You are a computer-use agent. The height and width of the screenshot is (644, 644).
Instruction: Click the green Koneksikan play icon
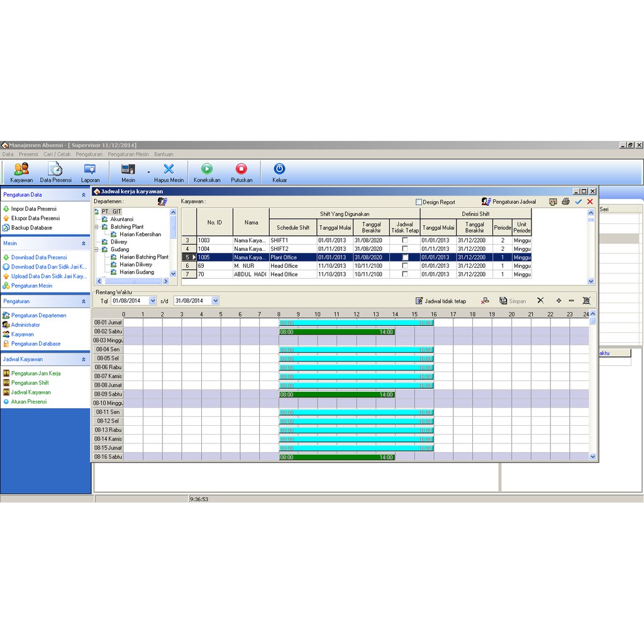(x=207, y=169)
